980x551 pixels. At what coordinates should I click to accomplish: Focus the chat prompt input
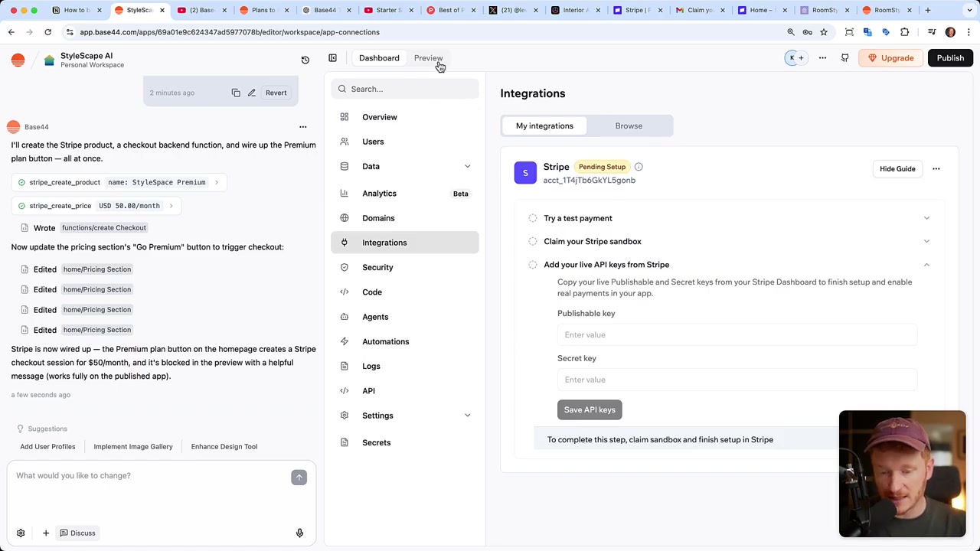150,476
